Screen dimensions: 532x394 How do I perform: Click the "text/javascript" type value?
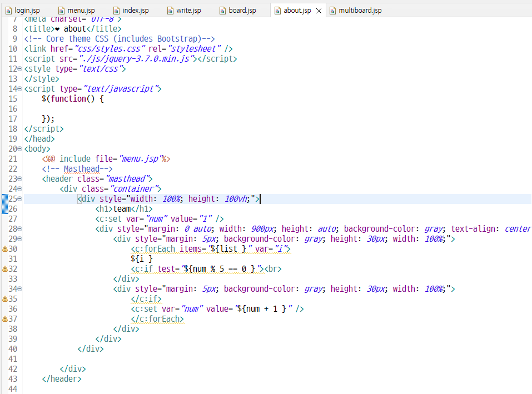pyautogui.click(x=120, y=89)
